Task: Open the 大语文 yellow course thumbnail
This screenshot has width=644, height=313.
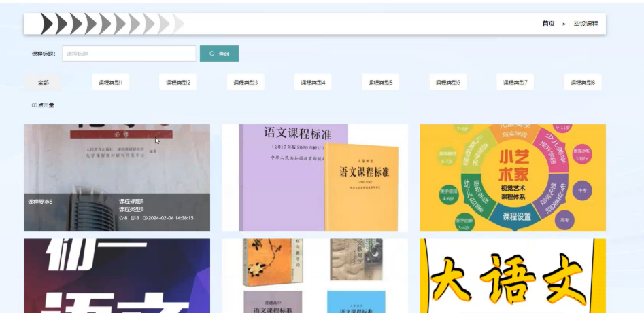Action: pos(513,276)
